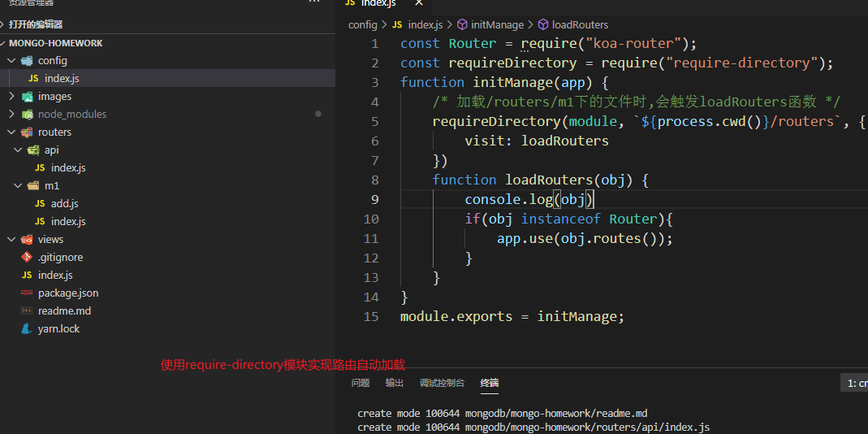Screen dimensions: 868x434
Task: Open the terminal selector dropdown
Action: pyautogui.click(x=854, y=383)
